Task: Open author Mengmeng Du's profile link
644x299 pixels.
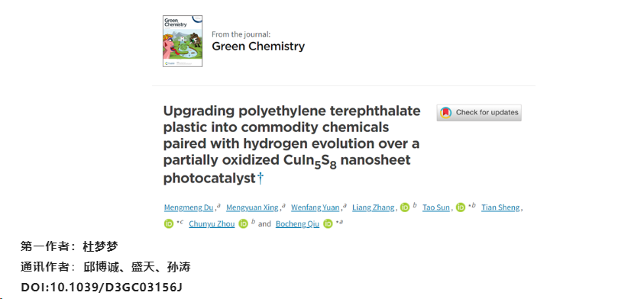Action: pyautogui.click(x=189, y=207)
